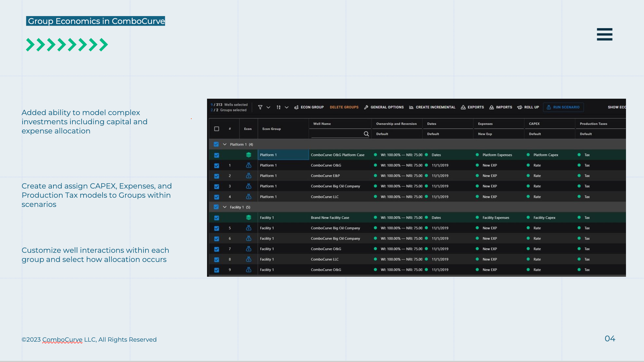Viewport: 644px width, 362px height.
Task: Click the Well Name search field
Action: point(337,134)
